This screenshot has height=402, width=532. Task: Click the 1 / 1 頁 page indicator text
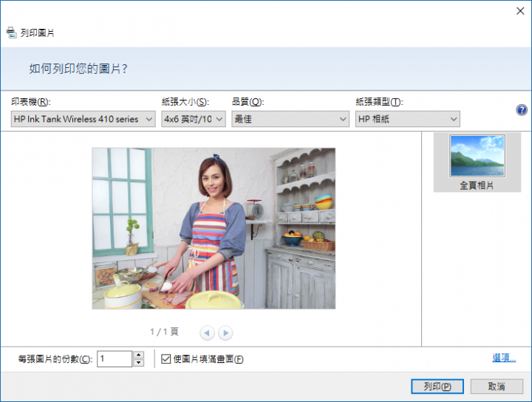tap(164, 332)
